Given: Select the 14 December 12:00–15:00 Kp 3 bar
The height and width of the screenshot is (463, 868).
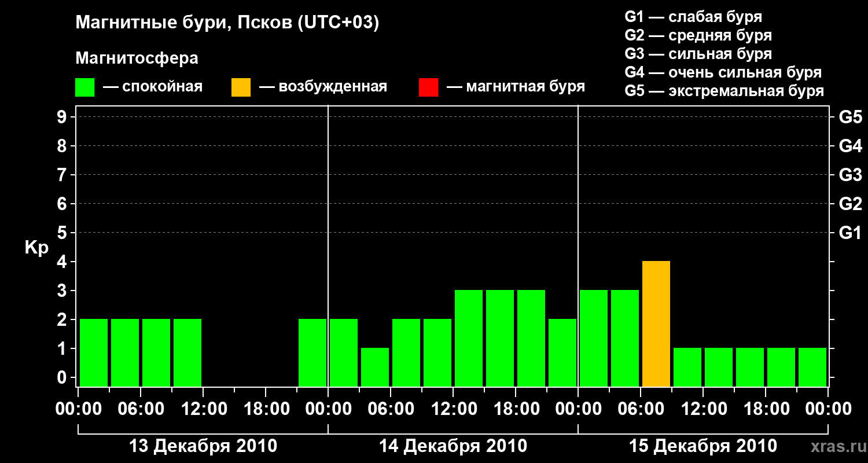Looking at the screenshot, I should pyautogui.click(x=469, y=338).
